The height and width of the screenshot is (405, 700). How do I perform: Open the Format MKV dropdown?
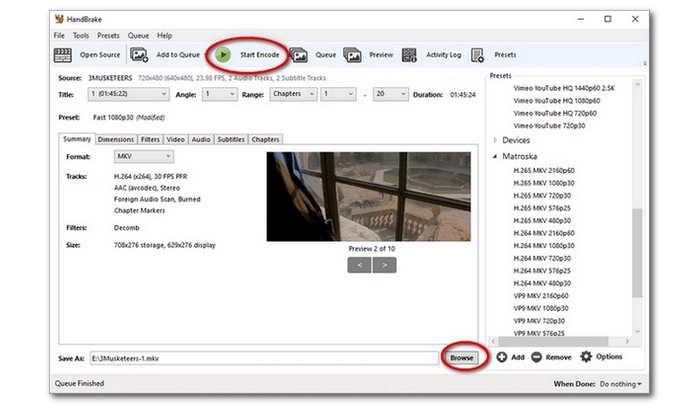tap(144, 156)
